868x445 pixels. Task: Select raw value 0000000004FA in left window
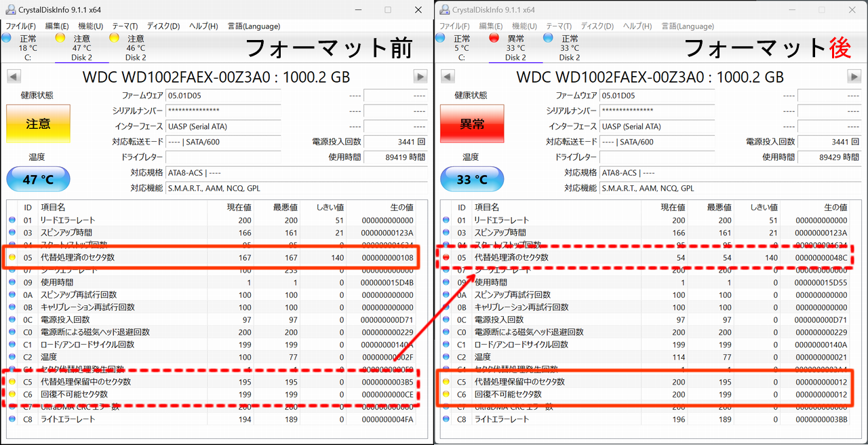pos(387,419)
